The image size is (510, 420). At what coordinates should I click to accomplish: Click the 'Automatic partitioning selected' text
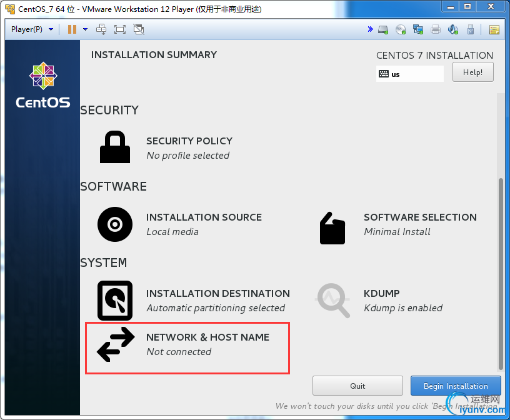216,308
